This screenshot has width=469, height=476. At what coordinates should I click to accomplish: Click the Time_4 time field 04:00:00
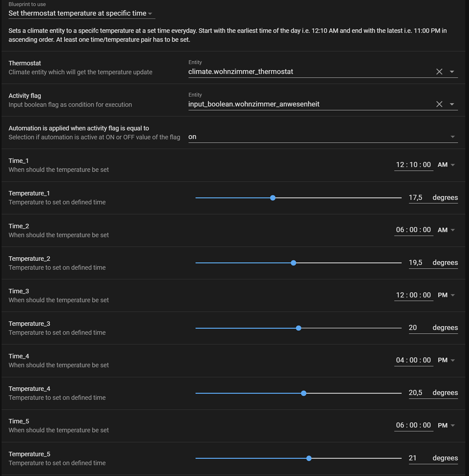point(413,360)
